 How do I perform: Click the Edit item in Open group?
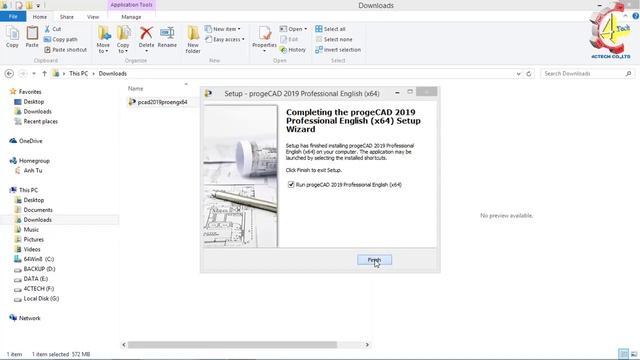click(289, 39)
